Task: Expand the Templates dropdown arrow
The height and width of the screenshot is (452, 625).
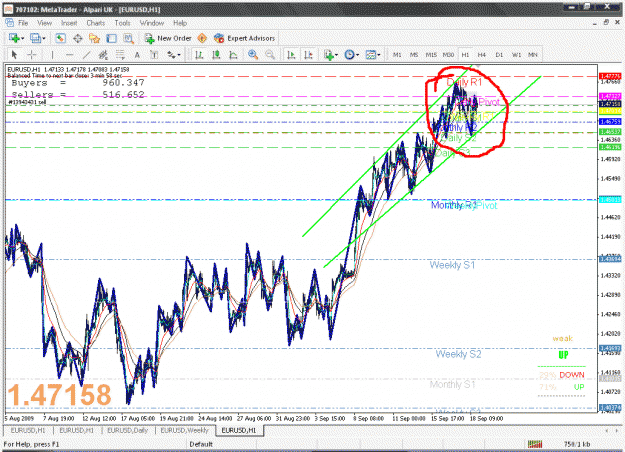Action: [x=378, y=55]
